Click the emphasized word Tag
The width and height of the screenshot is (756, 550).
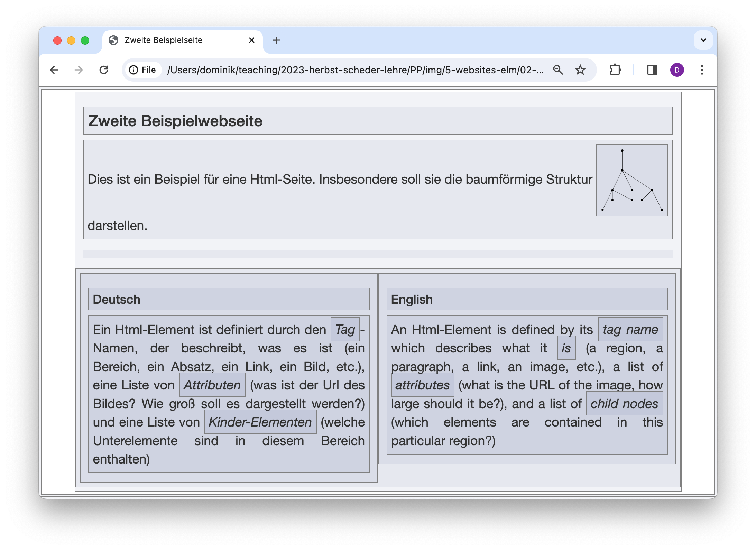pos(345,329)
